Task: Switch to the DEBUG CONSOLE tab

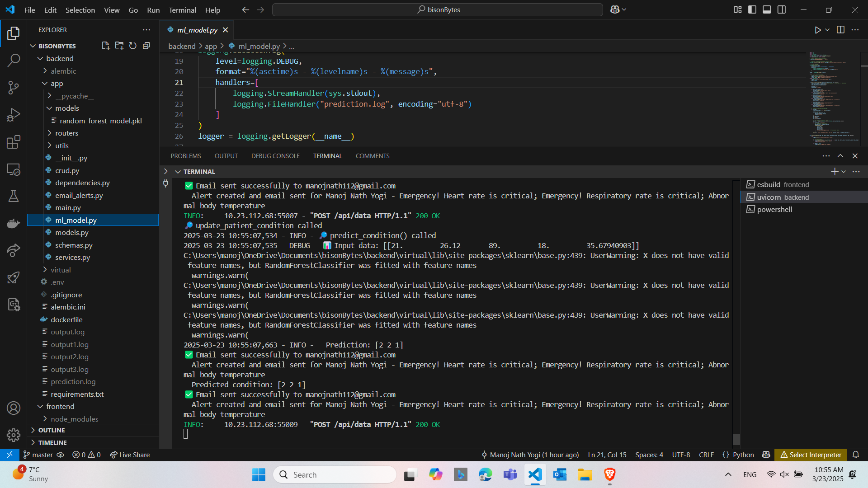Action: tap(275, 156)
